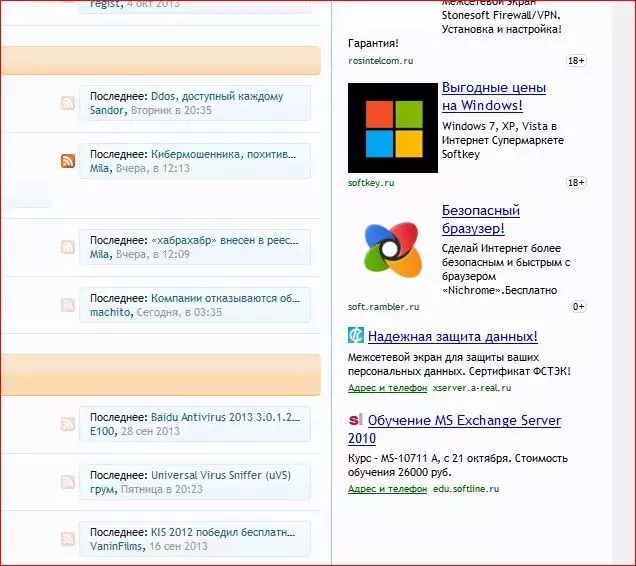Click icon beside Надежная защита данных
Image resolution: width=636 pixels, height=566 pixels.
point(356,335)
